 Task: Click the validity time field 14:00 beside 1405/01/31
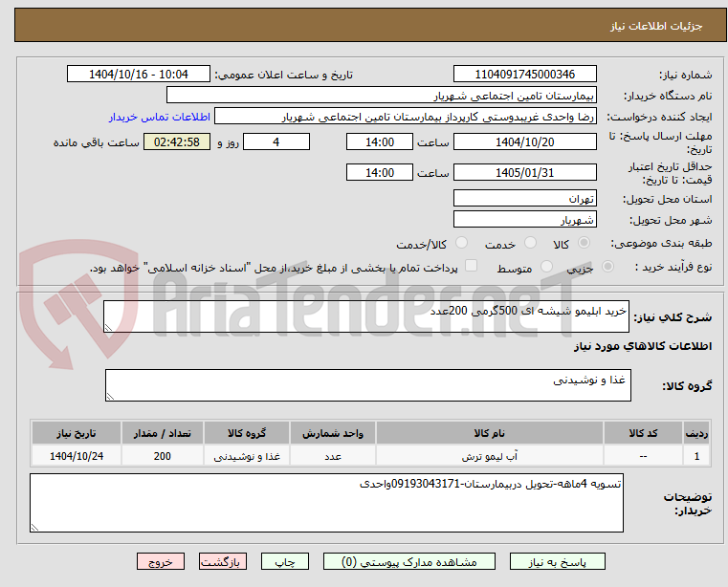tap(380, 173)
